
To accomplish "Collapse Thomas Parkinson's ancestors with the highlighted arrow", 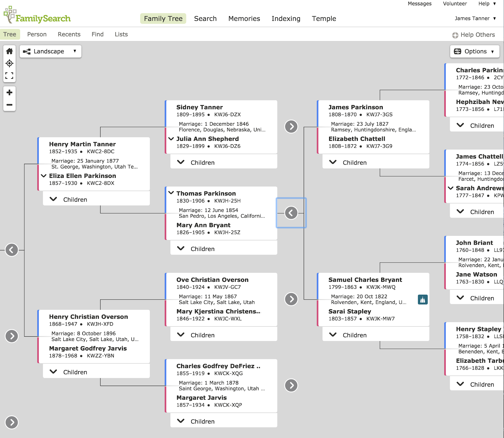I will (x=291, y=213).
